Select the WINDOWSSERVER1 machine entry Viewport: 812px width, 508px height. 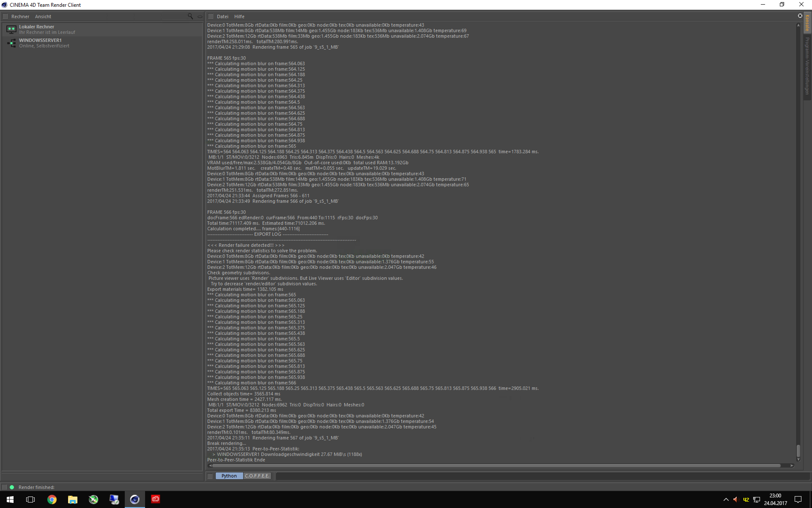tap(102, 43)
